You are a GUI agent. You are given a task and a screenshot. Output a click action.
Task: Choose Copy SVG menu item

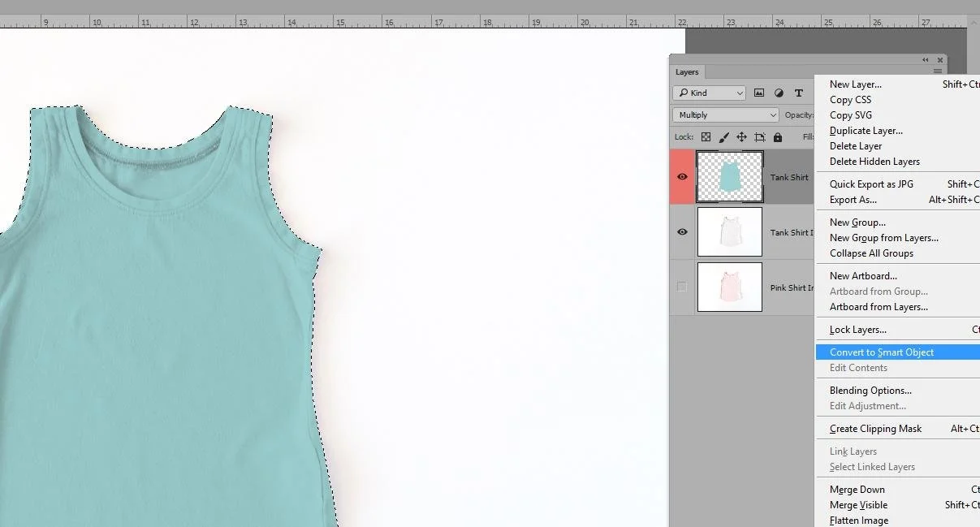(x=851, y=115)
